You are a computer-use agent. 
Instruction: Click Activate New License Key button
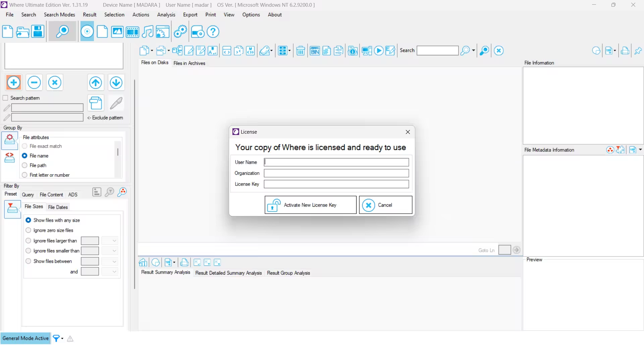pos(311,205)
